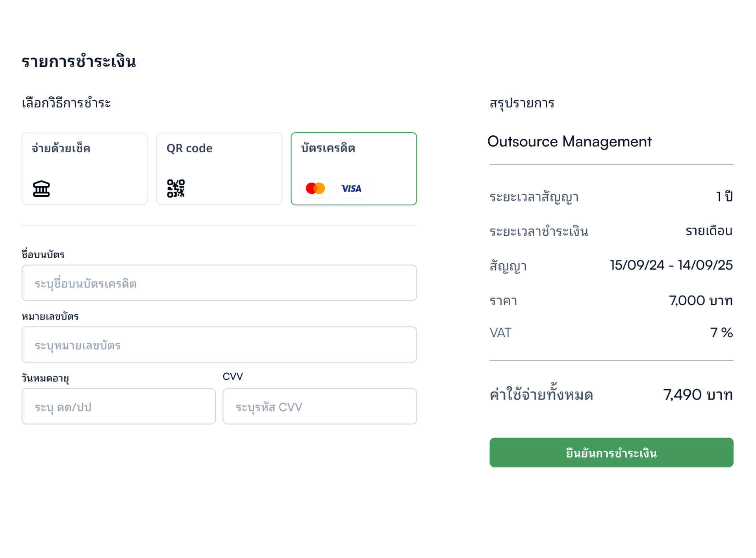Click the หมายเลขบัตร card number field
The height and width of the screenshot is (558, 756).
[x=219, y=345]
